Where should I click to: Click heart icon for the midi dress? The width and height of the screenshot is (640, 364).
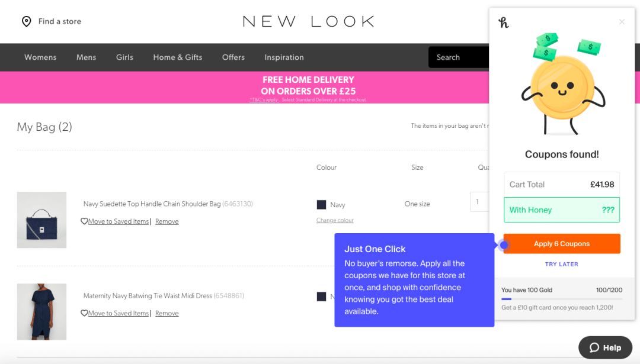point(84,313)
